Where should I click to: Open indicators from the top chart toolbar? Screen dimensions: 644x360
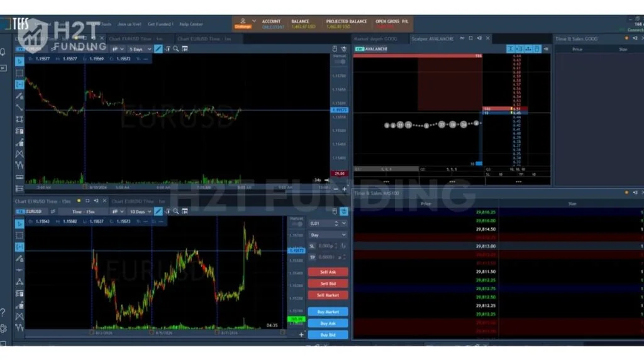[167, 49]
